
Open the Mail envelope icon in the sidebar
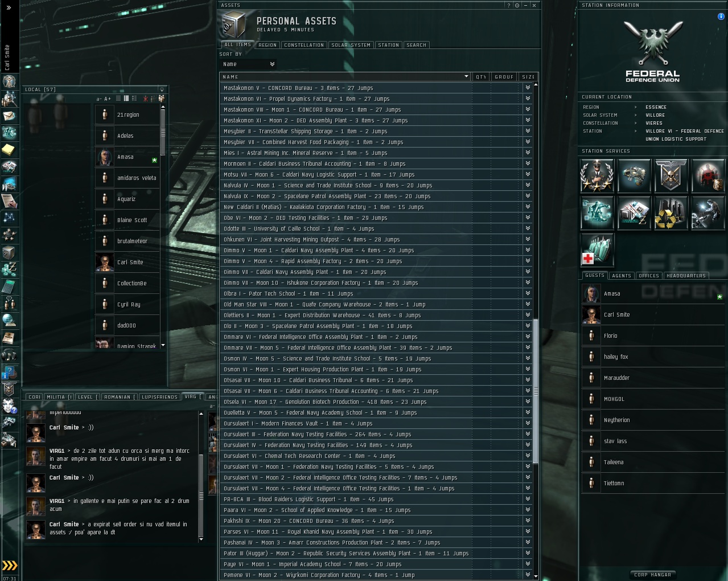pyautogui.click(x=9, y=116)
